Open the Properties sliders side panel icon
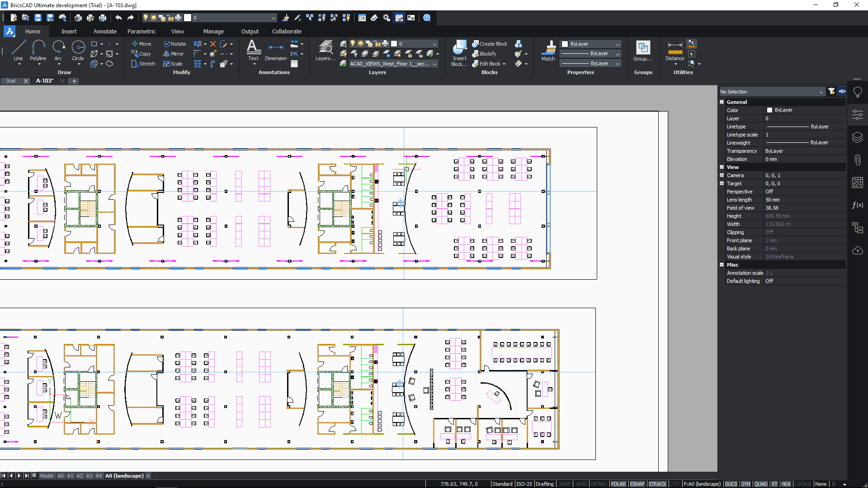The image size is (868, 488). 857,115
